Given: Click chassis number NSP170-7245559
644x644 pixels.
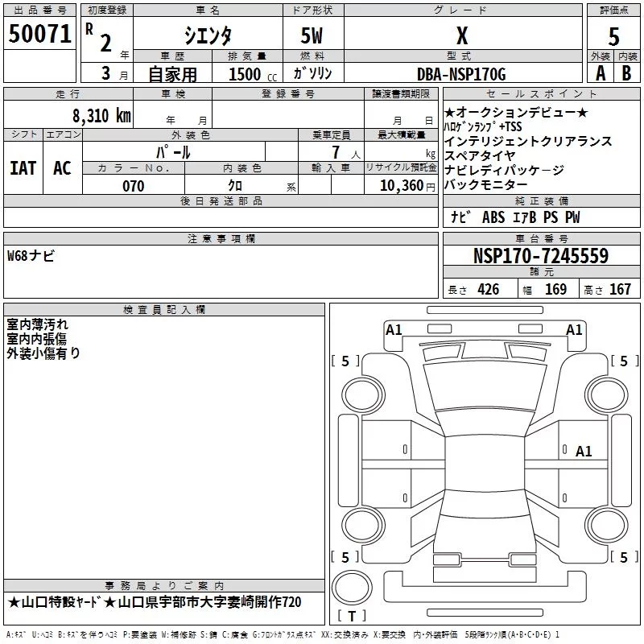Looking at the screenshot, I should (541, 256).
